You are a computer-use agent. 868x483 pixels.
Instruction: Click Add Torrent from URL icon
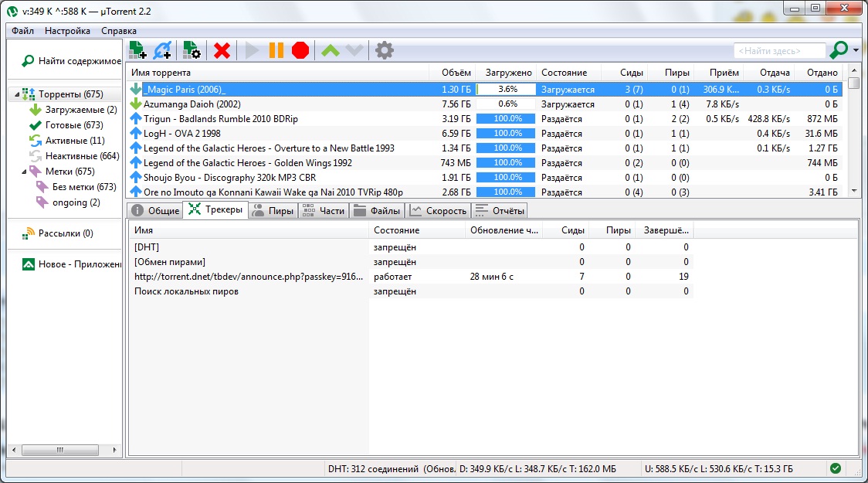(162, 50)
